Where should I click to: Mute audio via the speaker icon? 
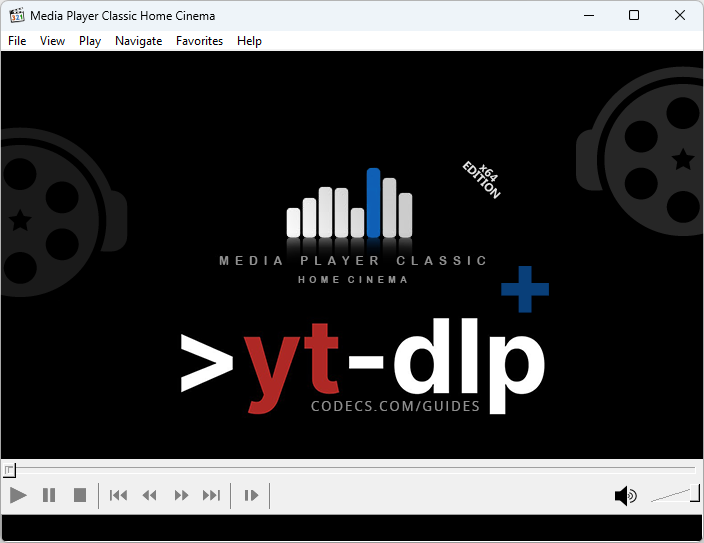[x=625, y=496]
